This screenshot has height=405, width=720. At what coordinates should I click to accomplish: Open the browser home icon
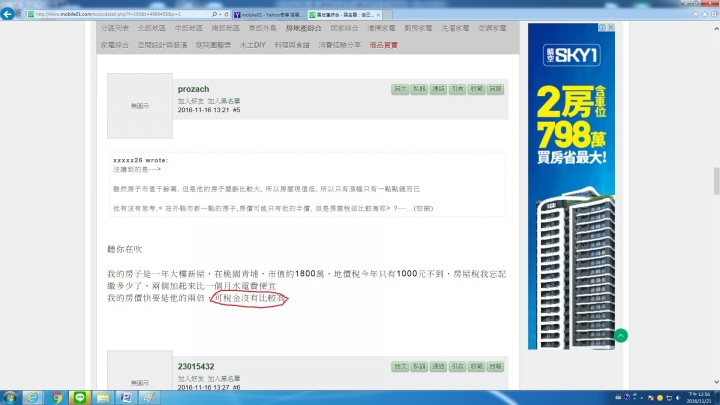point(696,14)
